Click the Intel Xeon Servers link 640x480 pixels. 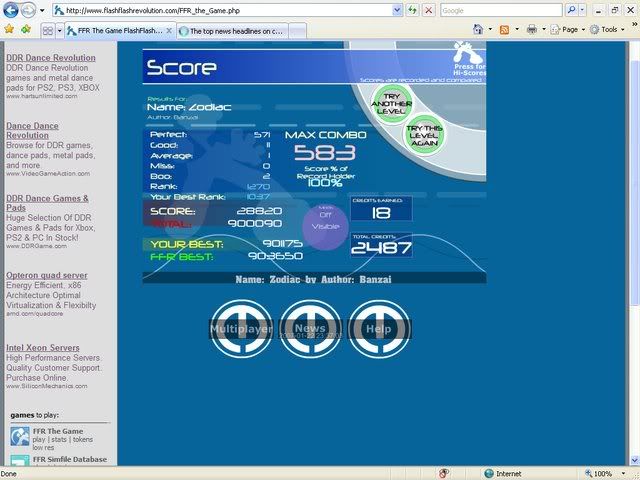(44, 347)
